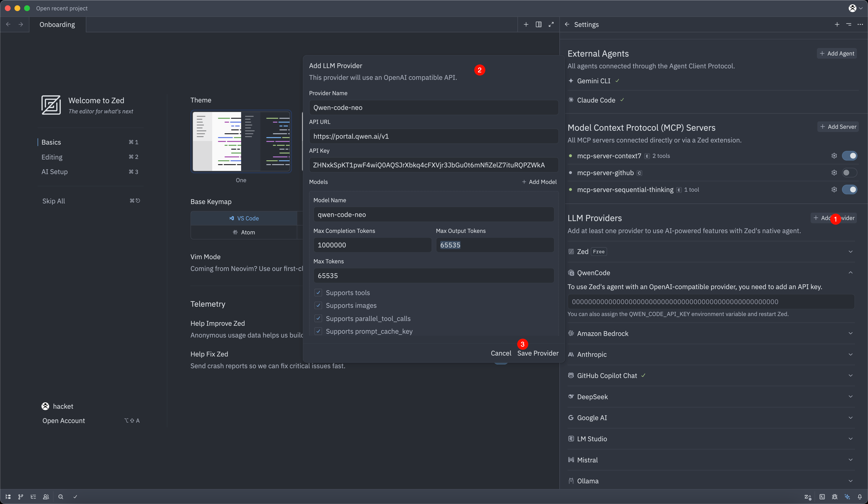
Task: Switch to the Onboarding tab
Action: point(57,24)
